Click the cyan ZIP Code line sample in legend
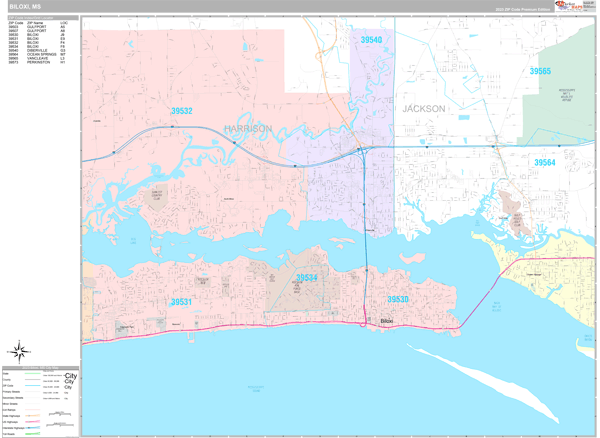The image size is (600, 438). point(33,386)
